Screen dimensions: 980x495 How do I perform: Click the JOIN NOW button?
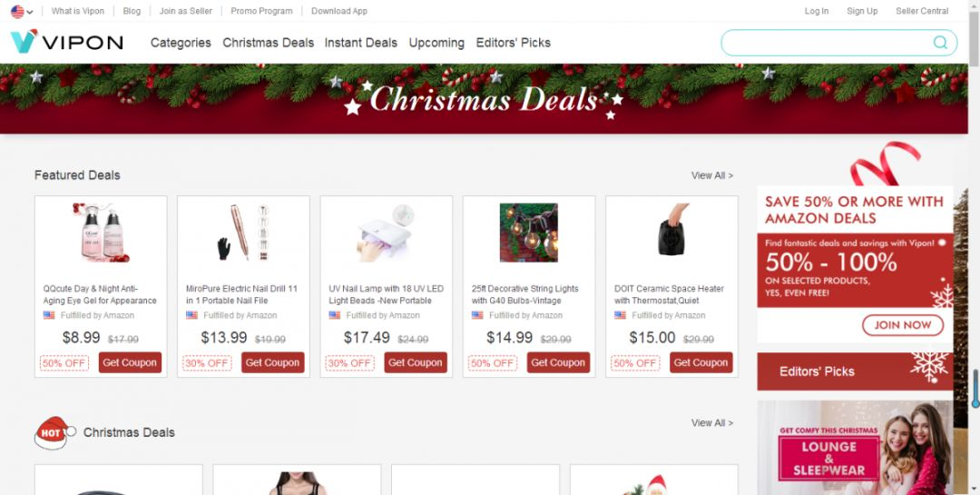[x=903, y=325]
